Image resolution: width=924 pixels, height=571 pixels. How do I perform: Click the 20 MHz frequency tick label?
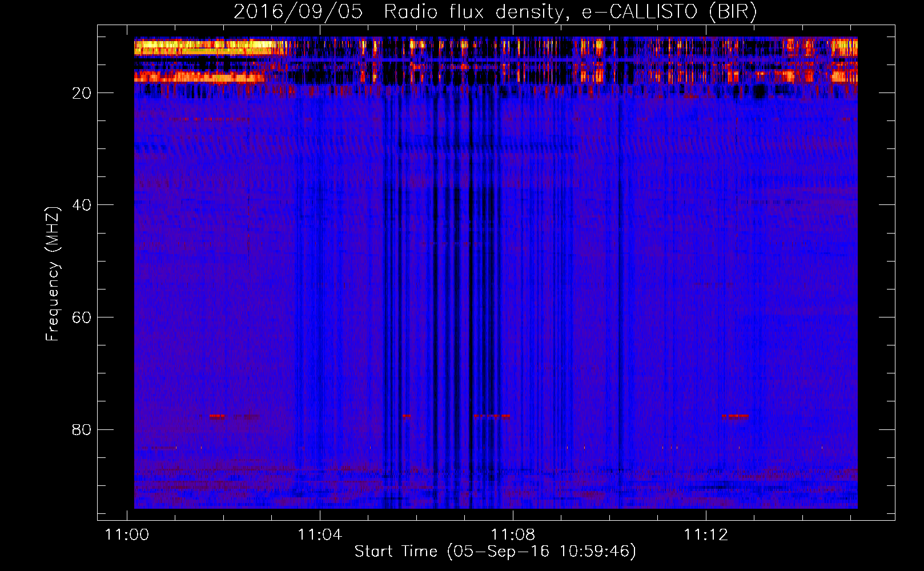82,93
